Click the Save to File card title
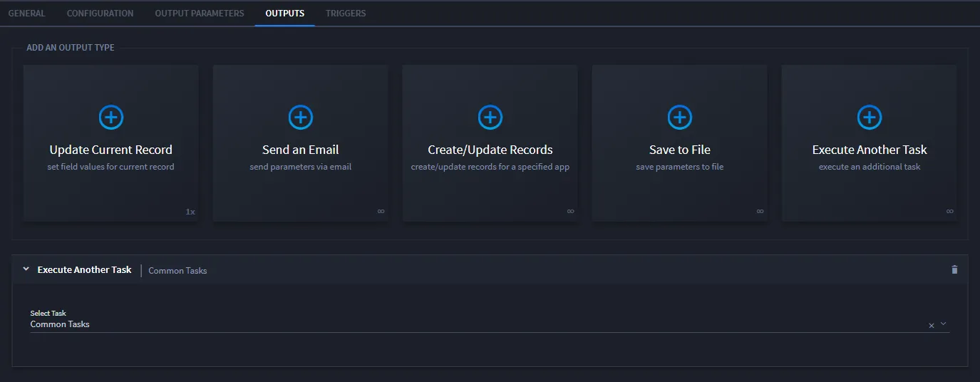 [680, 150]
